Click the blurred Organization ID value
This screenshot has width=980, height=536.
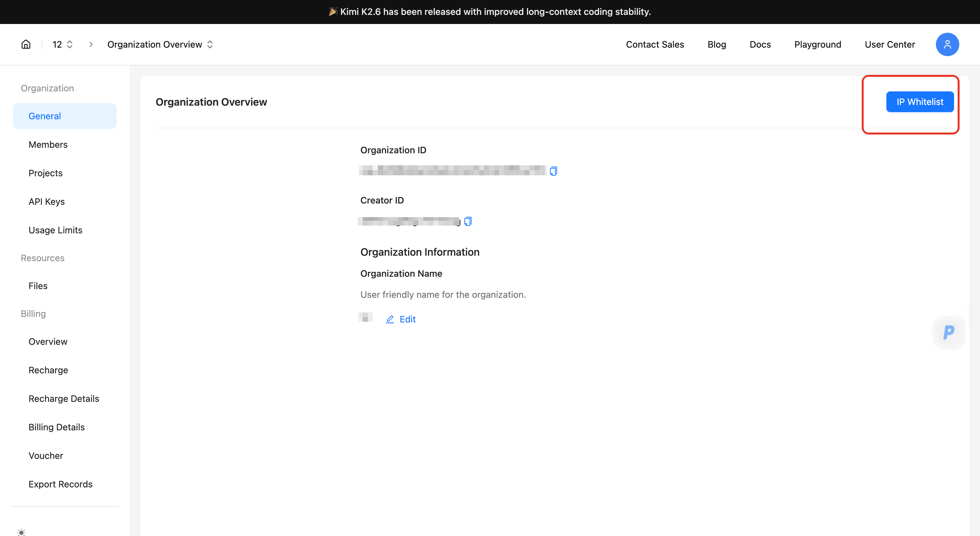tap(453, 170)
